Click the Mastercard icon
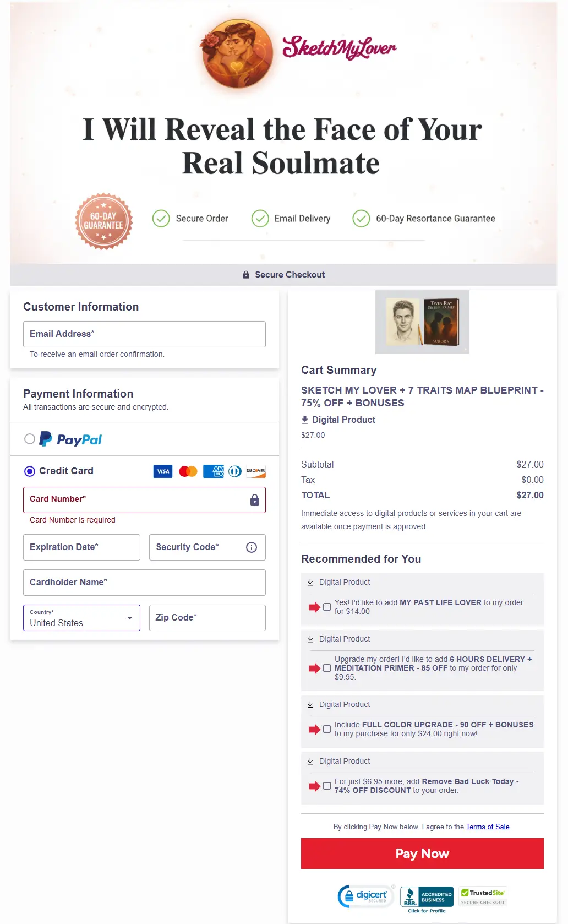 [188, 471]
